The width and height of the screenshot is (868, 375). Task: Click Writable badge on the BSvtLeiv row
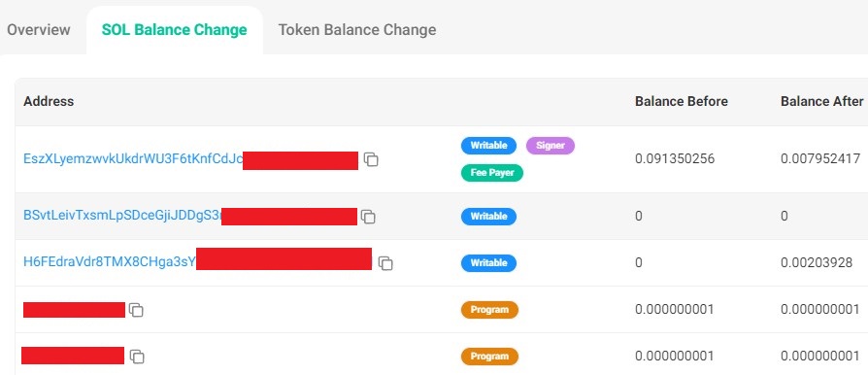(x=488, y=217)
